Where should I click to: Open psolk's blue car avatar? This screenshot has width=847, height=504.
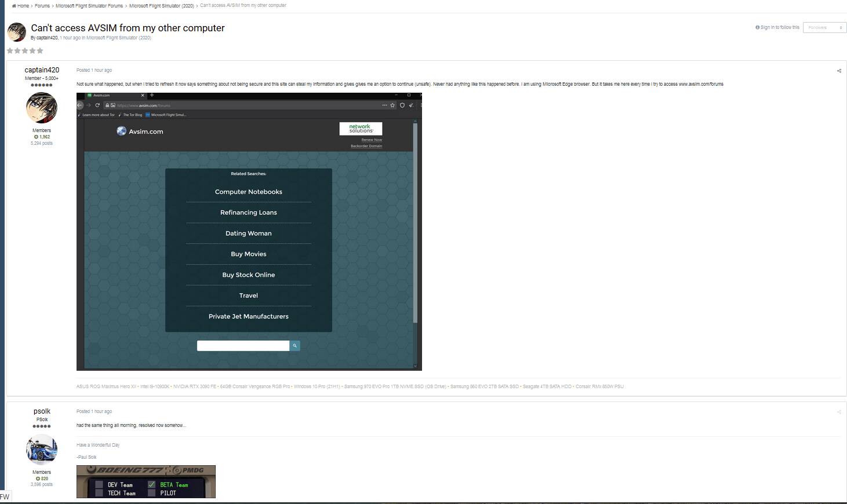[x=42, y=450]
